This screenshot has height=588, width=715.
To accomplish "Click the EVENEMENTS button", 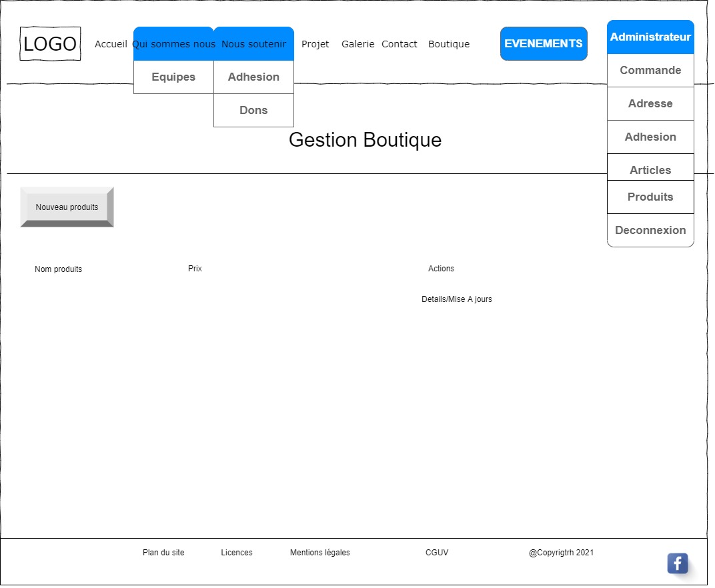I will [x=544, y=44].
